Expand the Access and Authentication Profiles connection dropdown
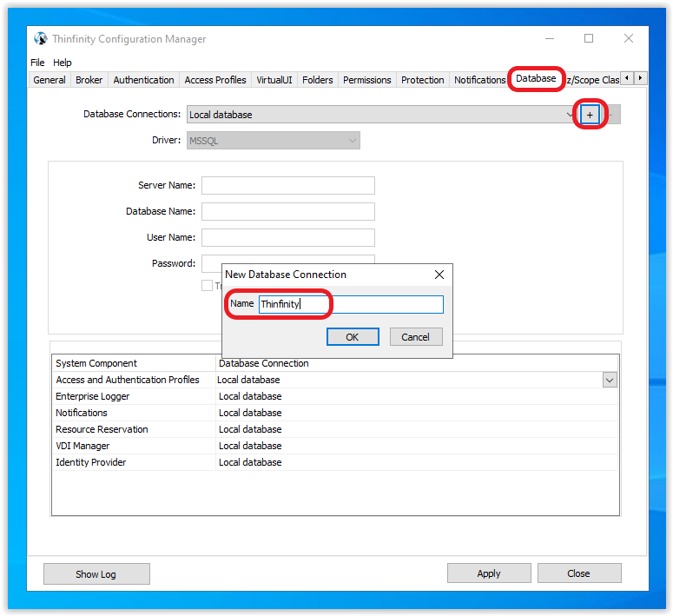This screenshot has height=616, width=673. (x=610, y=380)
